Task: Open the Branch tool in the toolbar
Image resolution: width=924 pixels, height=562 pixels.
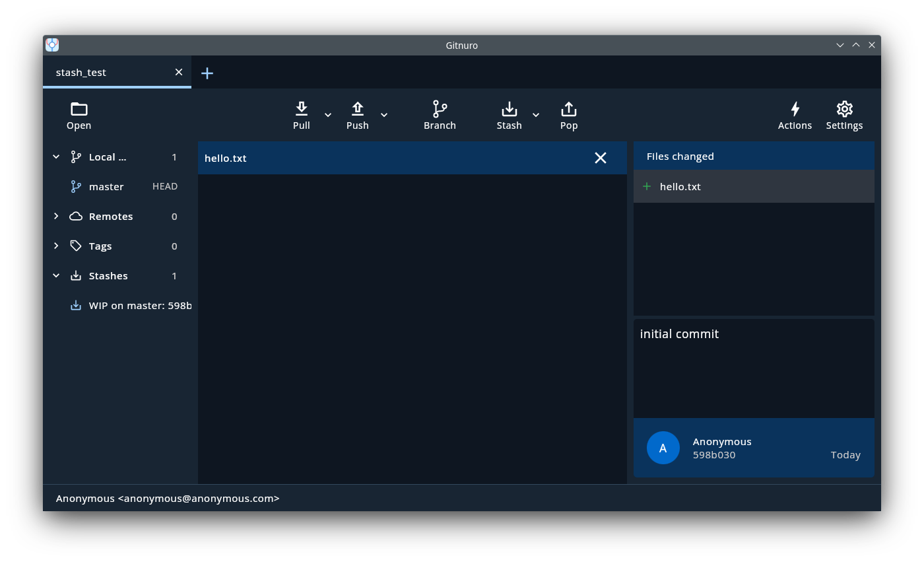Action: pyautogui.click(x=439, y=115)
